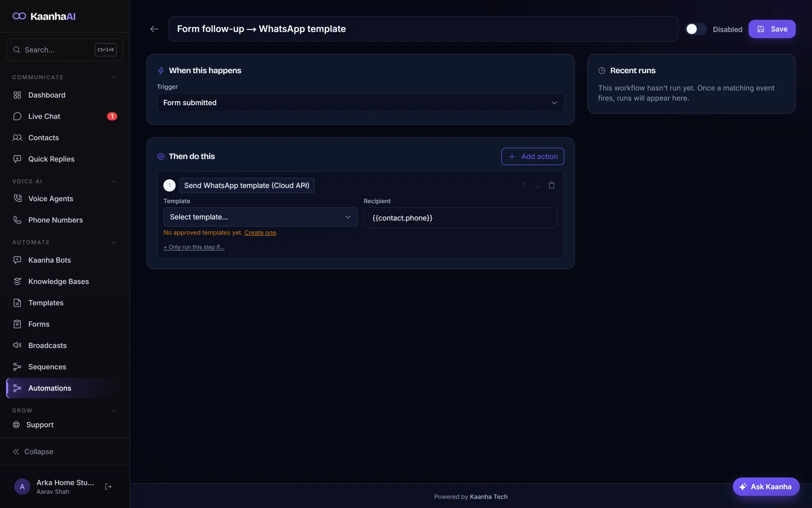Click the sidebar Search field
812x508 pixels.
(64, 50)
